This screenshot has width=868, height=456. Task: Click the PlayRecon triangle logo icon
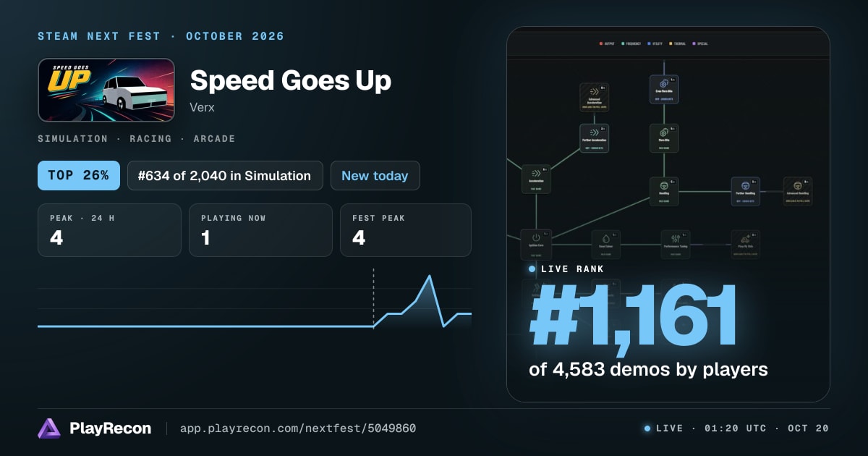(49, 428)
